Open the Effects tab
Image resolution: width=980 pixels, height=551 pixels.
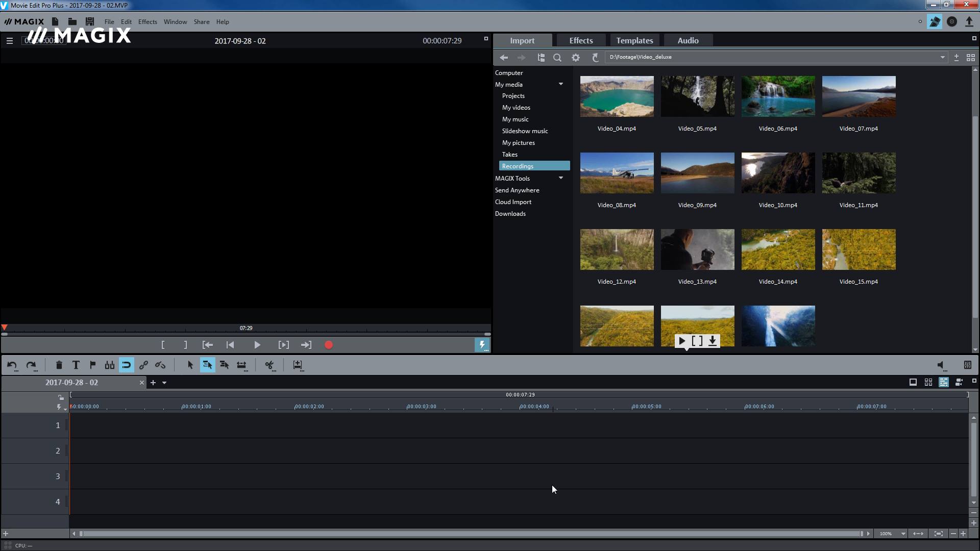pos(580,40)
